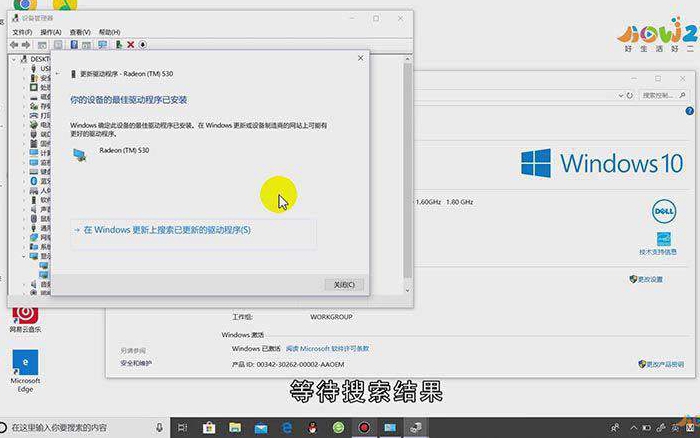Viewport: 700px width, 438px height.
Task: Click the blue Help toolbar icon
Action: [74, 45]
